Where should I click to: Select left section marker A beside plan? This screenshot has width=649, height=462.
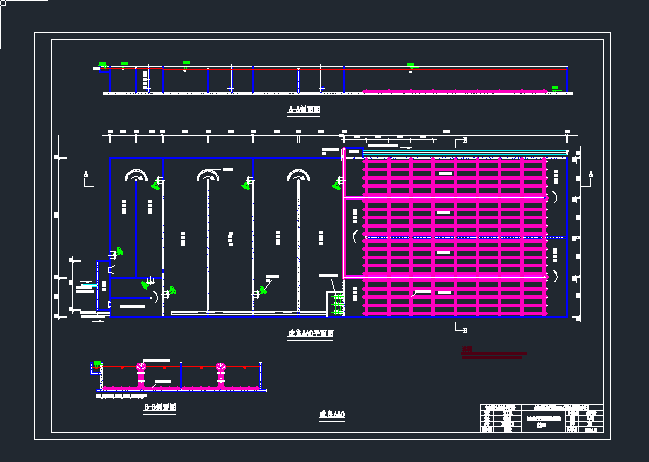86,176
